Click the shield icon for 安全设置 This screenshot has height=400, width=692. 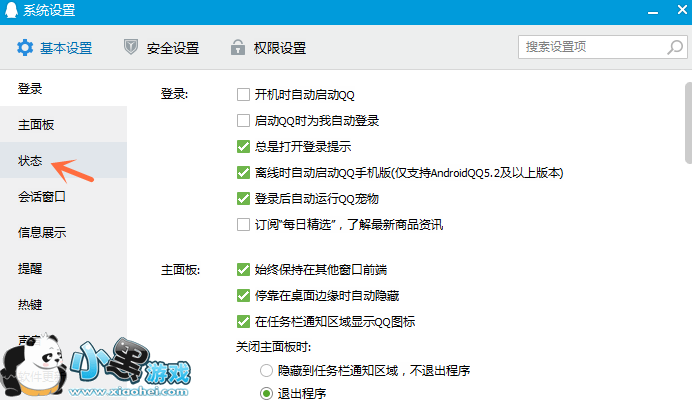pyautogui.click(x=131, y=47)
